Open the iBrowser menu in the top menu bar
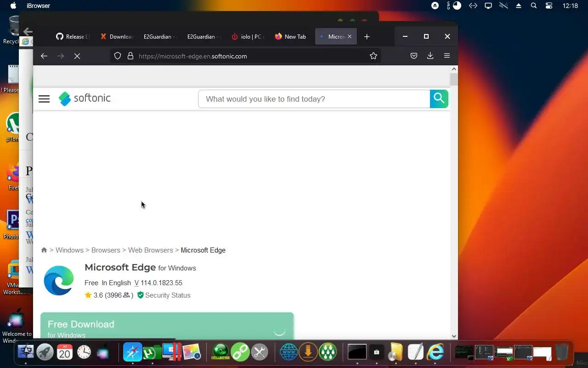 click(x=39, y=6)
